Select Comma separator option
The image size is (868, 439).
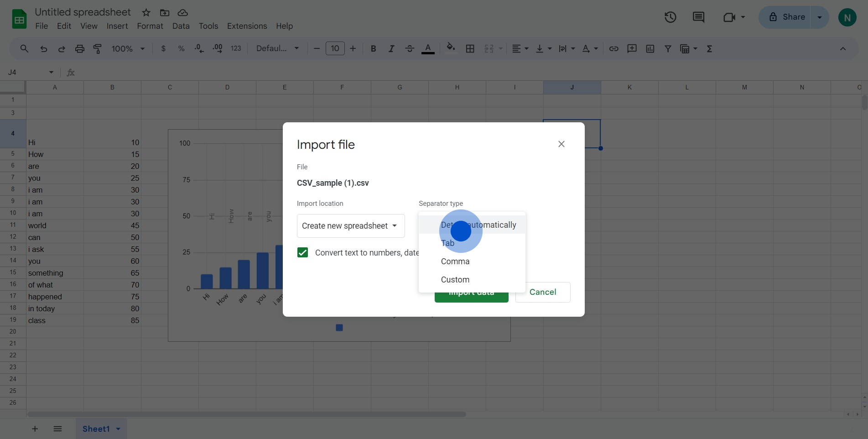click(455, 261)
